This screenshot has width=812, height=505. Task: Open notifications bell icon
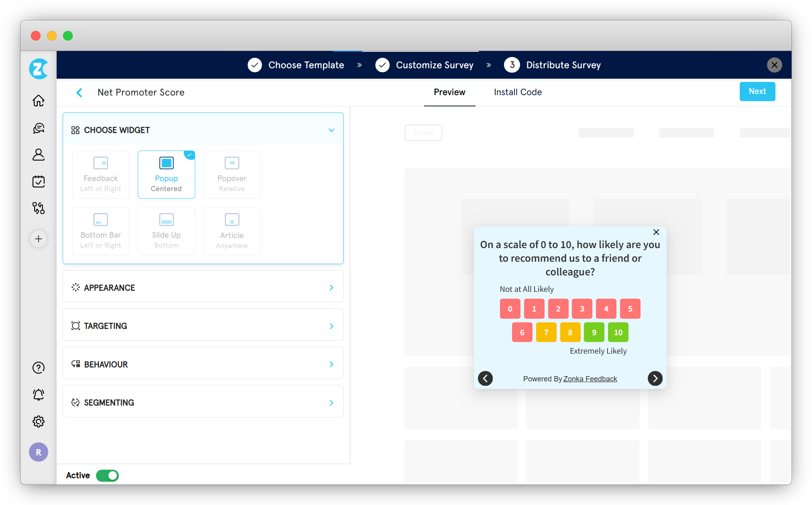point(39,395)
